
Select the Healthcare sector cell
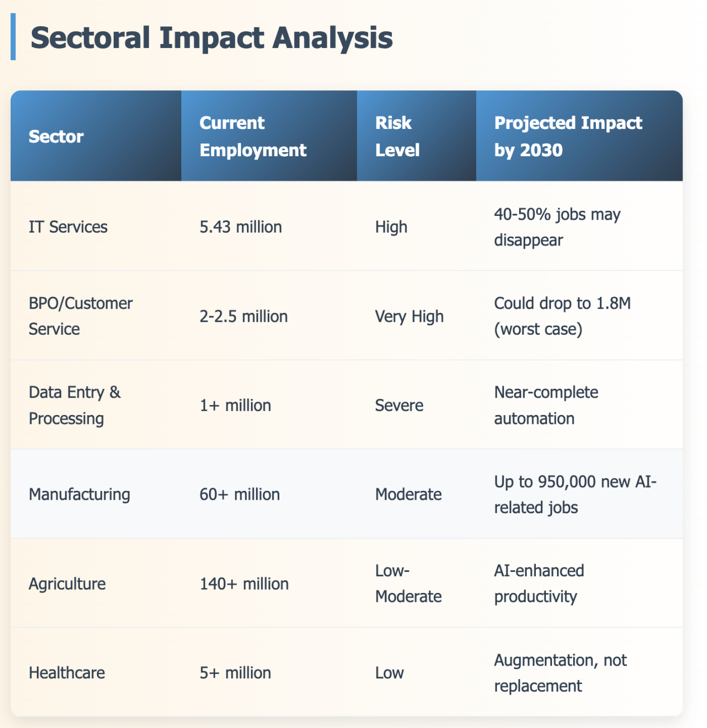click(66, 673)
